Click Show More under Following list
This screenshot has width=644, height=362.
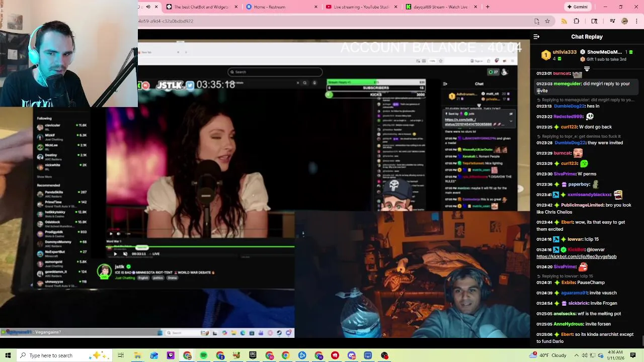tap(44, 177)
